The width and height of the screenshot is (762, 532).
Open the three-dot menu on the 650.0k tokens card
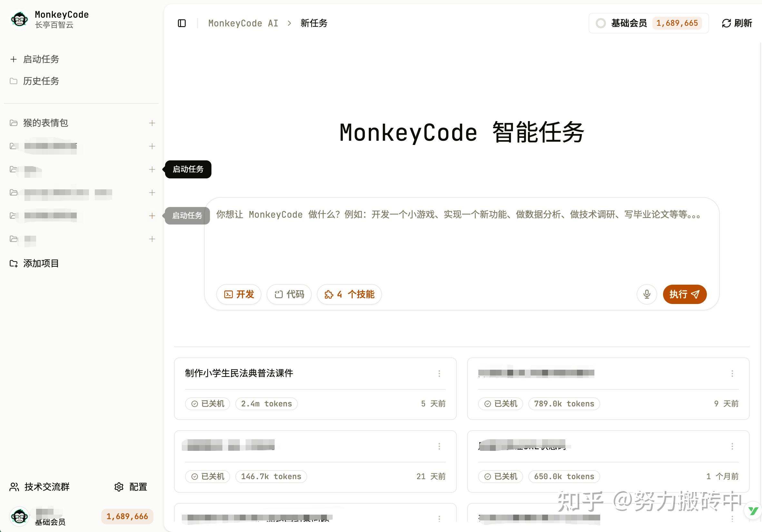[732, 446]
